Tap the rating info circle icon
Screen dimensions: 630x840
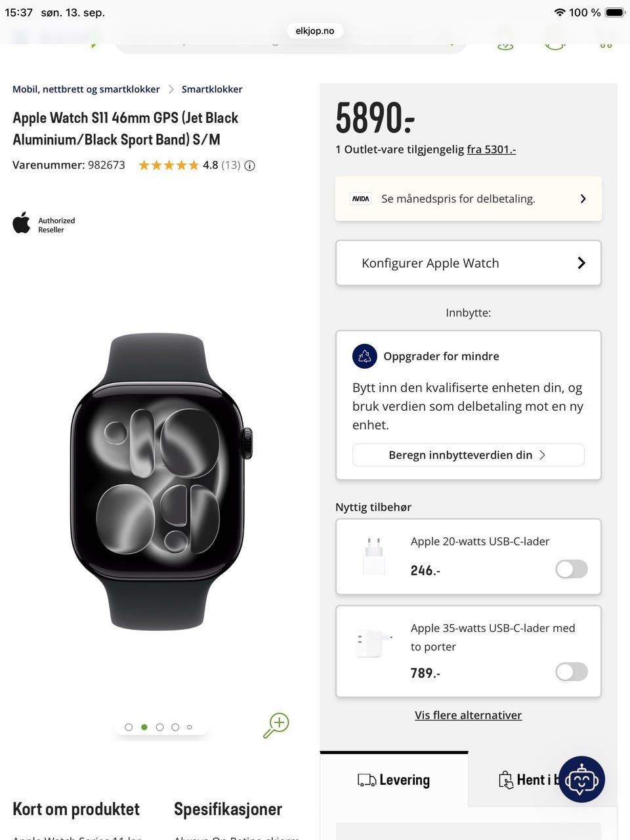pos(249,165)
